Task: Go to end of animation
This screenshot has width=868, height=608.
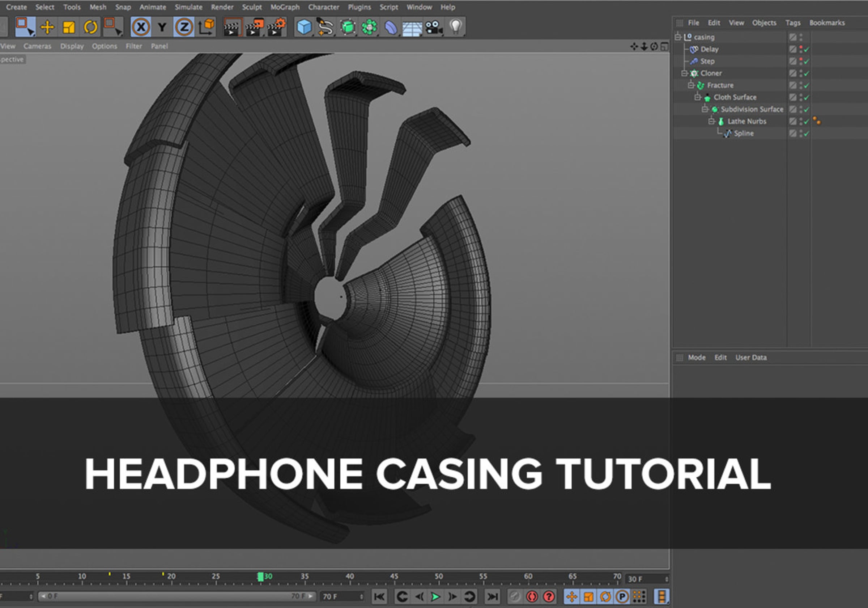Action: tap(492, 597)
